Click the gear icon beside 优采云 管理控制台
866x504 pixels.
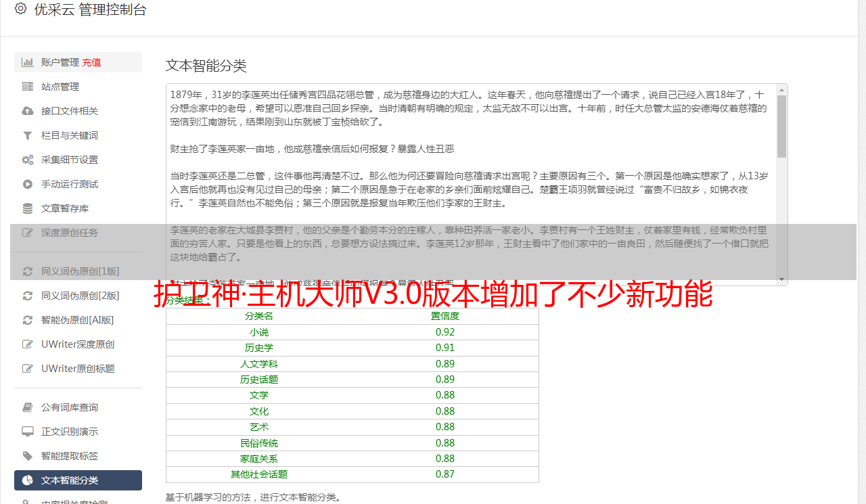pos(20,9)
